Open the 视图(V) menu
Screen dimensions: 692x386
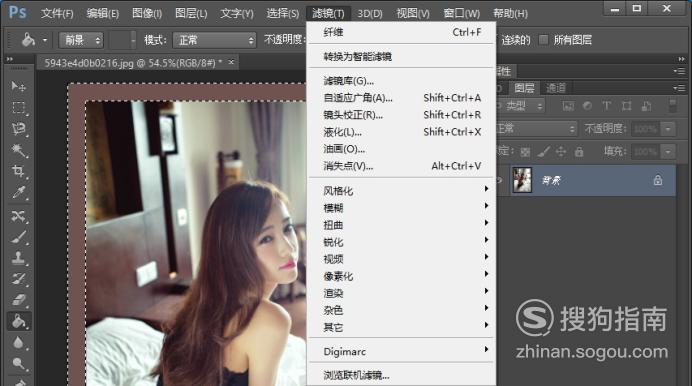point(413,13)
